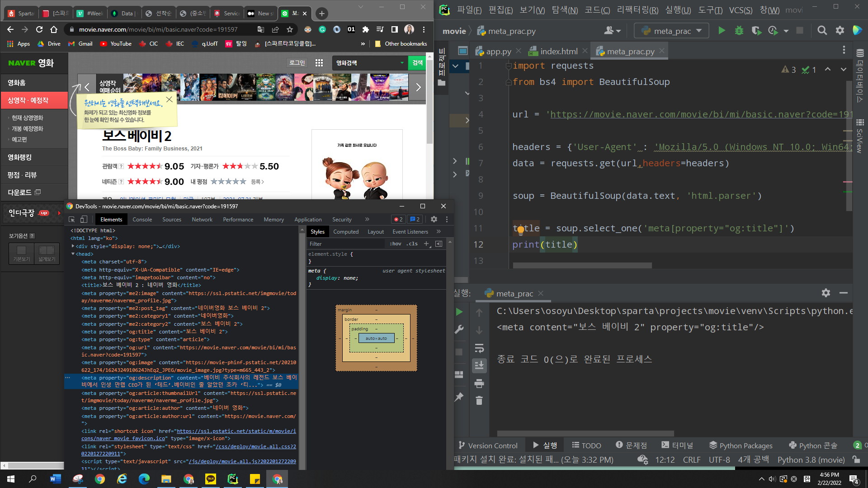The width and height of the screenshot is (868, 488).
Task: Click the editor horizontal scrollbar
Action: 582,265
